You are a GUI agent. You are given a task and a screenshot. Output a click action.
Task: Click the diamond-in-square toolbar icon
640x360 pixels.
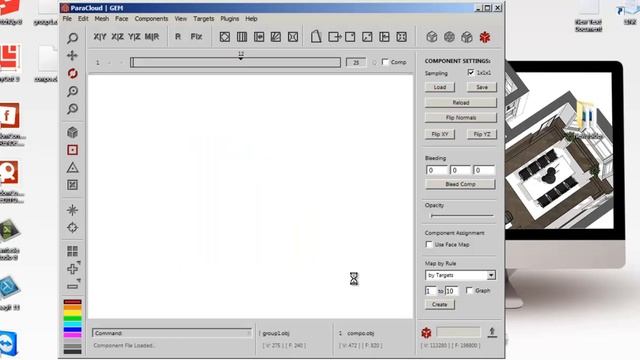point(224,37)
